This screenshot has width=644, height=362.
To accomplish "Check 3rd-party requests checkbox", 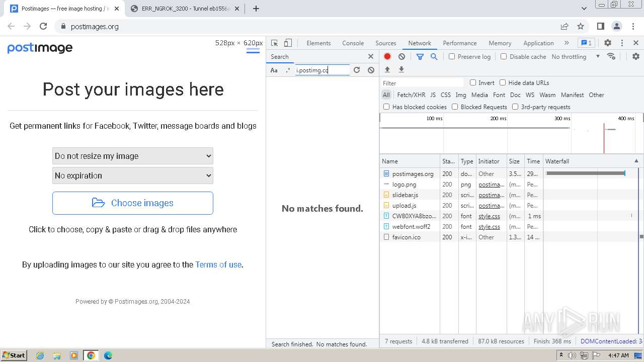I will point(515,107).
